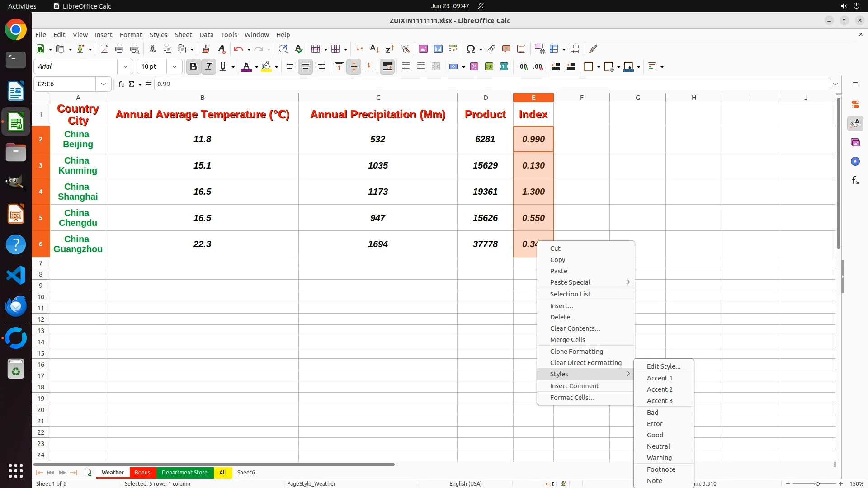868x488 pixels.
Task: Open the Name Box dropdown arrow
Action: click(104, 84)
